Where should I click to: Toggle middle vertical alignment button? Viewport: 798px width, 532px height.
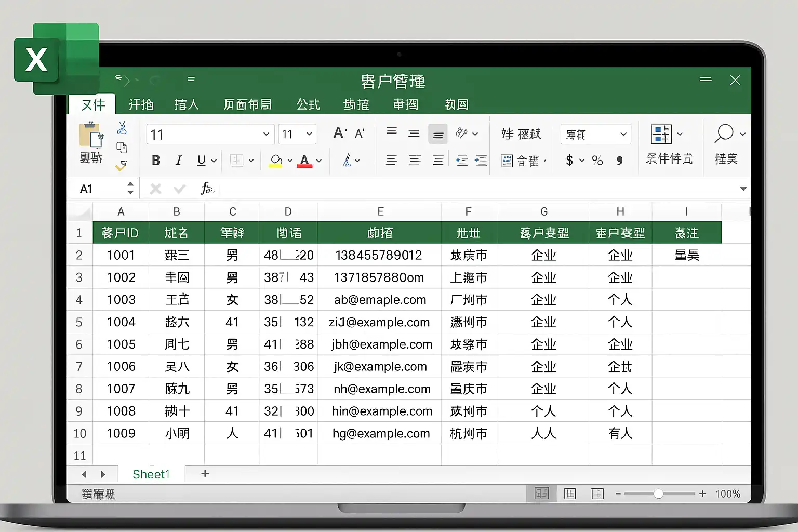pyautogui.click(x=414, y=134)
